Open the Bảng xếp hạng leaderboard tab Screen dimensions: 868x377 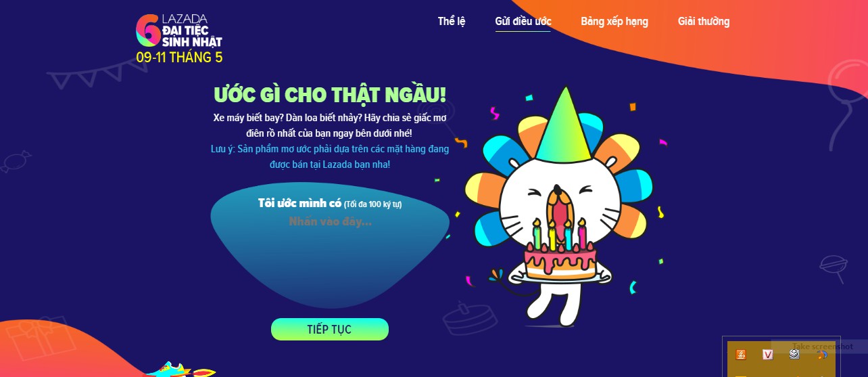pyautogui.click(x=614, y=22)
